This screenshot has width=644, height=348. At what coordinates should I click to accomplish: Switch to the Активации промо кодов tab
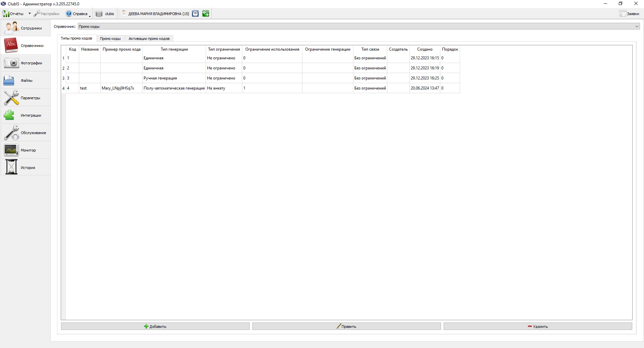tap(149, 39)
